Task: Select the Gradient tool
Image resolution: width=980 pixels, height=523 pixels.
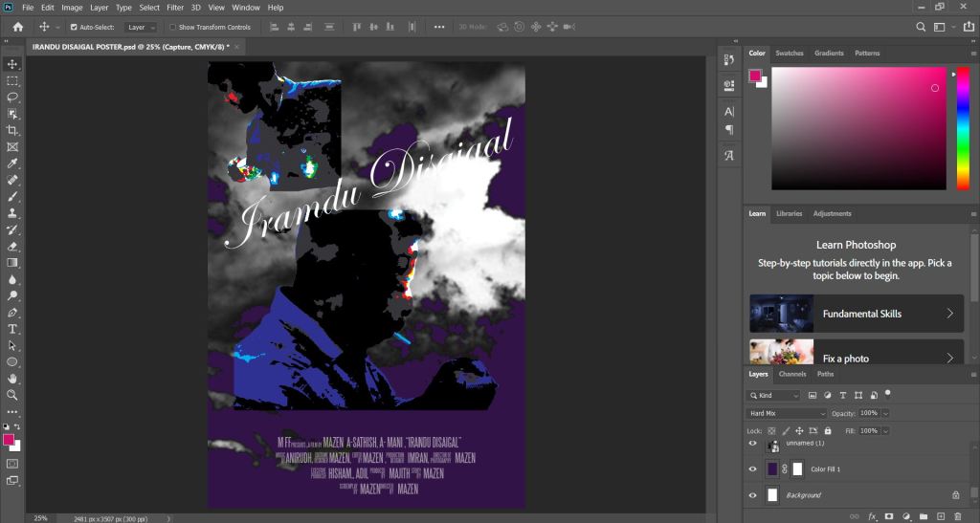Action: click(x=12, y=263)
